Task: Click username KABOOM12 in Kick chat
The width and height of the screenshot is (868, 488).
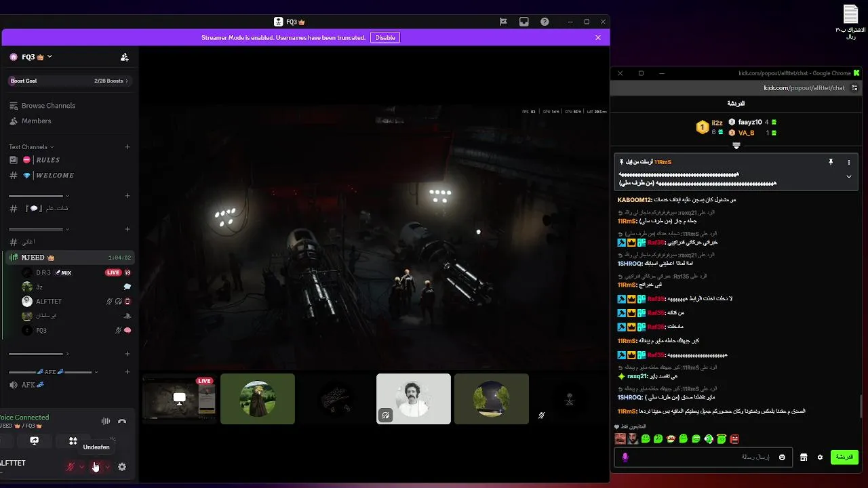Action: click(x=635, y=200)
